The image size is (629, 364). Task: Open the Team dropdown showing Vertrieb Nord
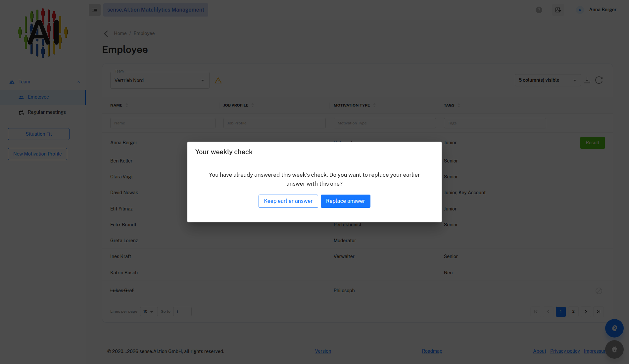click(160, 80)
